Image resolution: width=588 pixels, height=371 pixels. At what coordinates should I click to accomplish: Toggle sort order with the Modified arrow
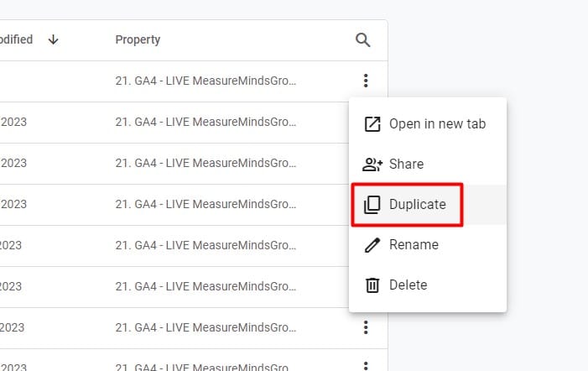(53, 39)
